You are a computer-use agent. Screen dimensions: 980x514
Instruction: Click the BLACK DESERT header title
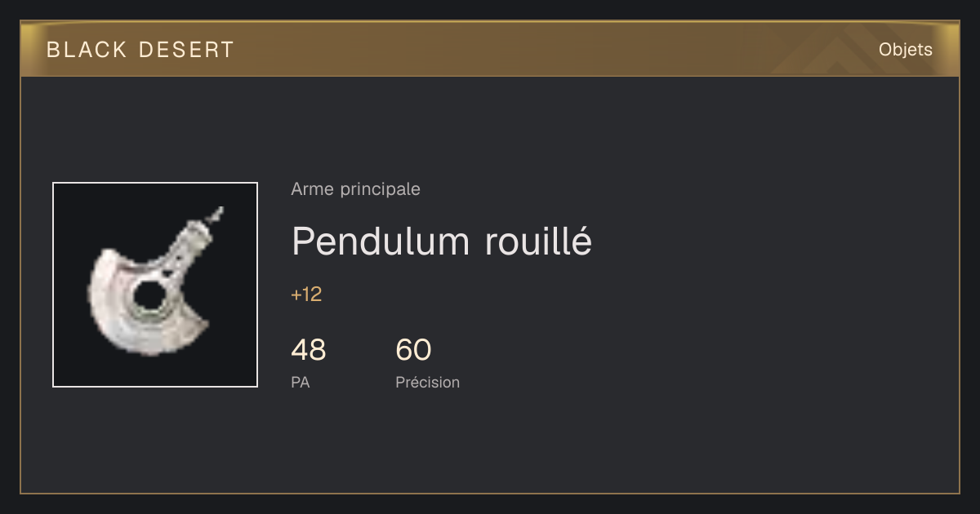140,50
